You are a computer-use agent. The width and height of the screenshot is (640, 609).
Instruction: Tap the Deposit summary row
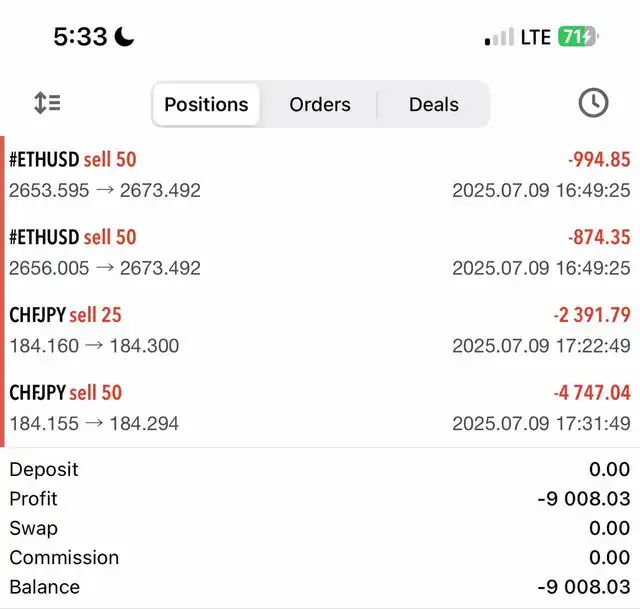click(320, 469)
